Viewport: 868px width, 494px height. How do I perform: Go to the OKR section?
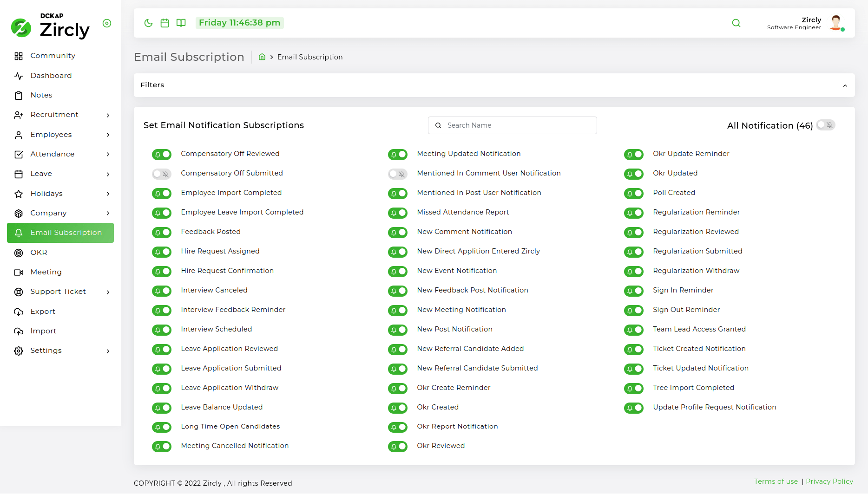[x=39, y=253]
